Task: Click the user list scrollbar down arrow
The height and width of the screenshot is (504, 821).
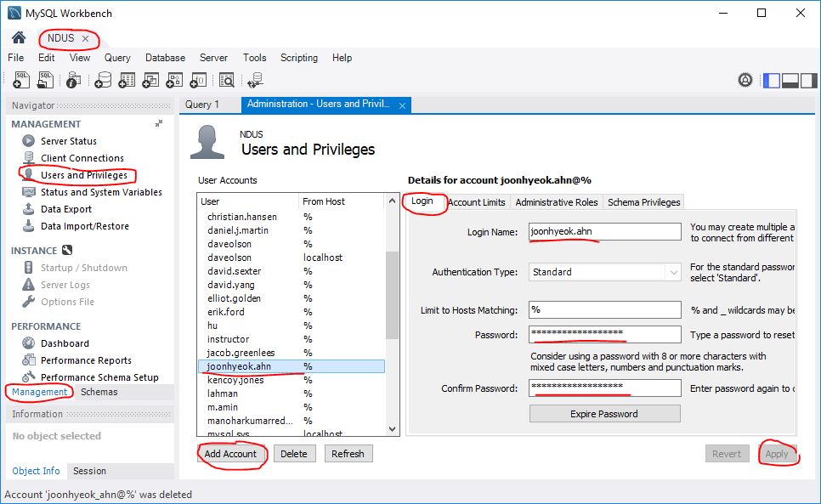Action: [392, 430]
